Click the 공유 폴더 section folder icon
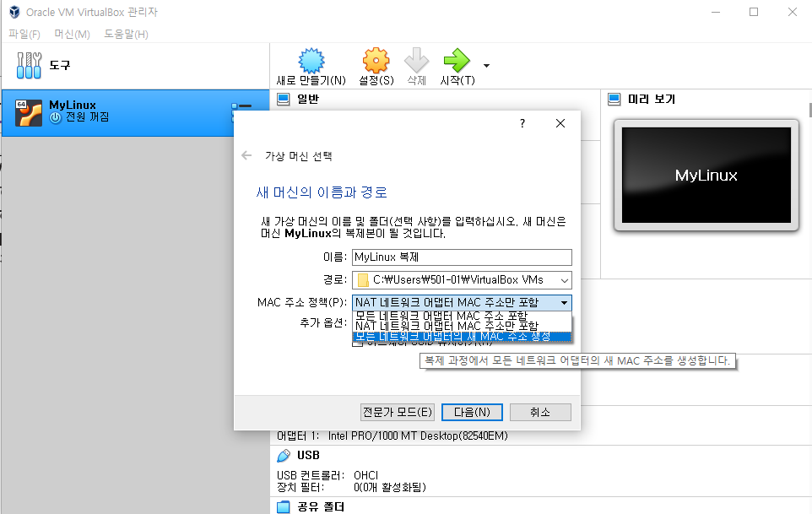Viewport: 812px width, 514px height. coord(284,506)
